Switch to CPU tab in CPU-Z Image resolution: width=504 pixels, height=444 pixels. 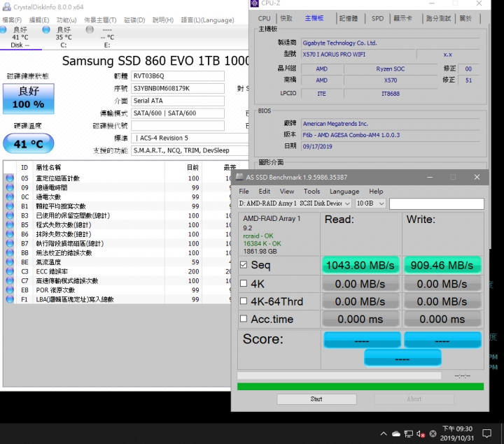coord(264,18)
